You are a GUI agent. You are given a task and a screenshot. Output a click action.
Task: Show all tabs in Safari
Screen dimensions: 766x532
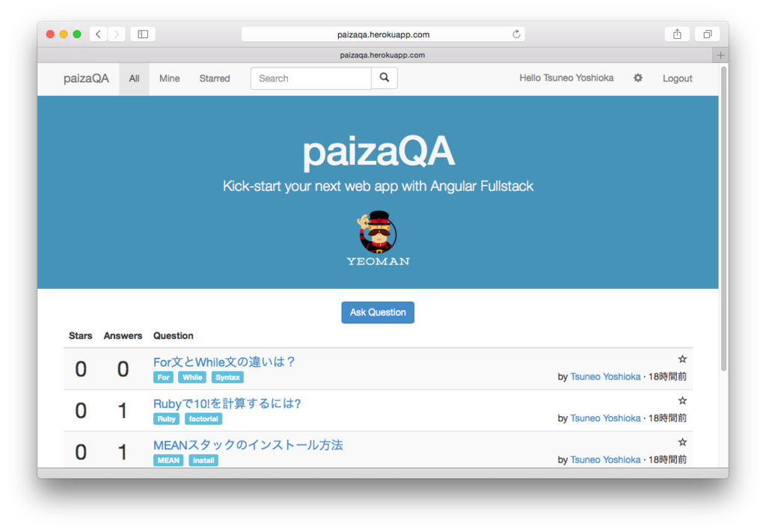[708, 34]
